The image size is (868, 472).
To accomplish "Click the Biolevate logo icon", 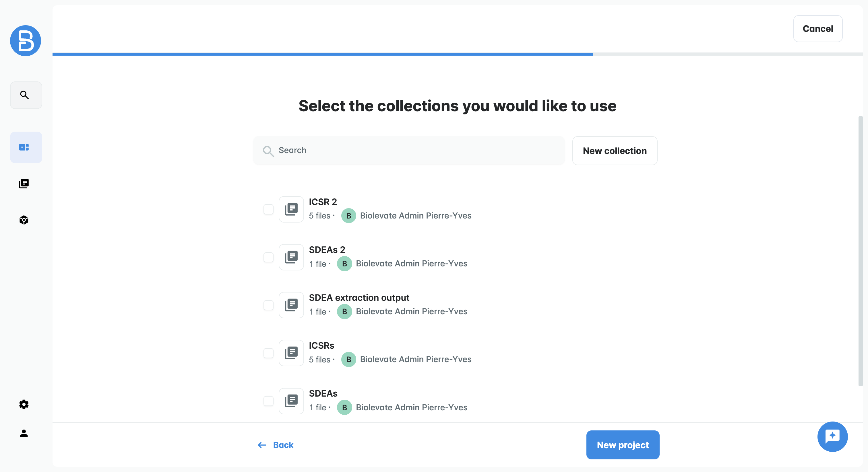I will pyautogui.click(x=26, y=41).
